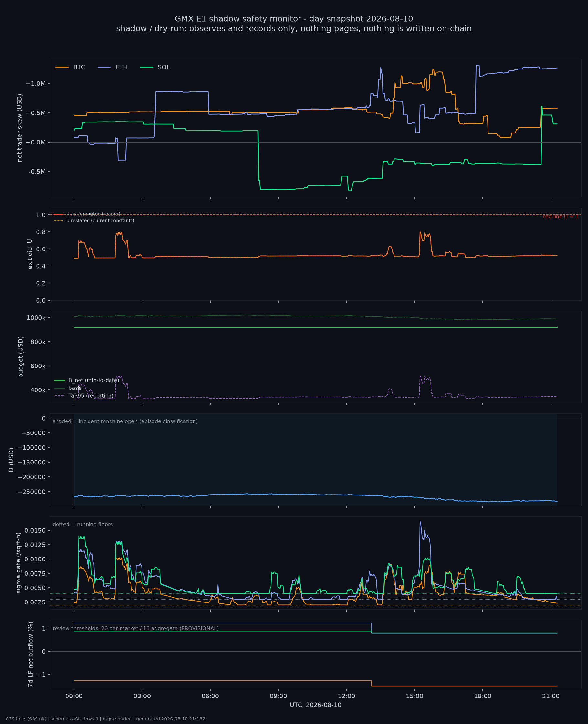Screen dimensions: 588x724
Task: Click 'shaded = incident machine open' annotation
Action: [x=125, y=421]
